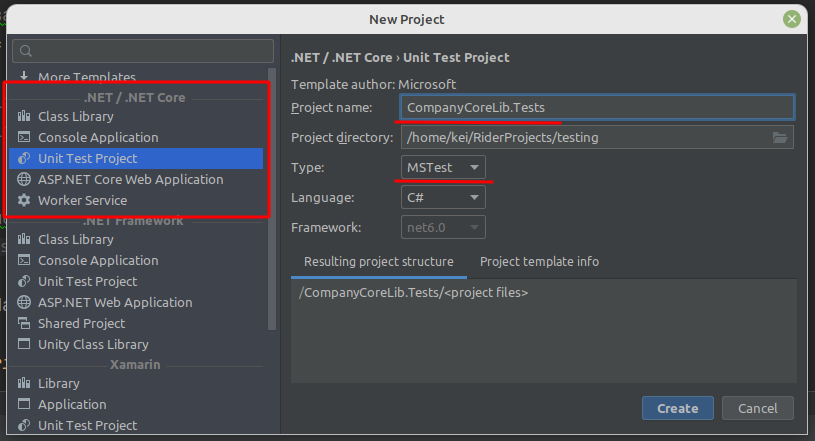Click the Unity Class Library icon
The width and height of the screenshot is (815, 441).
tap(24, 344)
